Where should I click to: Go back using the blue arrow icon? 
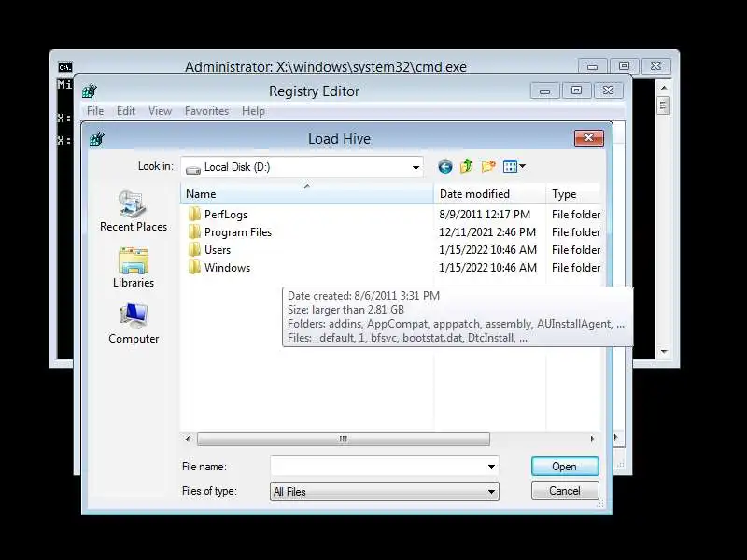[x=445, y=167]
